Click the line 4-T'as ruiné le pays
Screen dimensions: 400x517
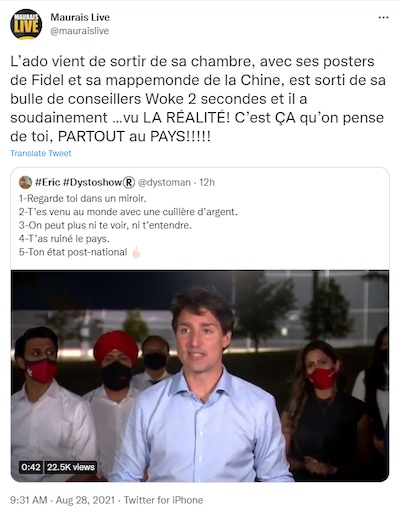(x=64, y=239)
